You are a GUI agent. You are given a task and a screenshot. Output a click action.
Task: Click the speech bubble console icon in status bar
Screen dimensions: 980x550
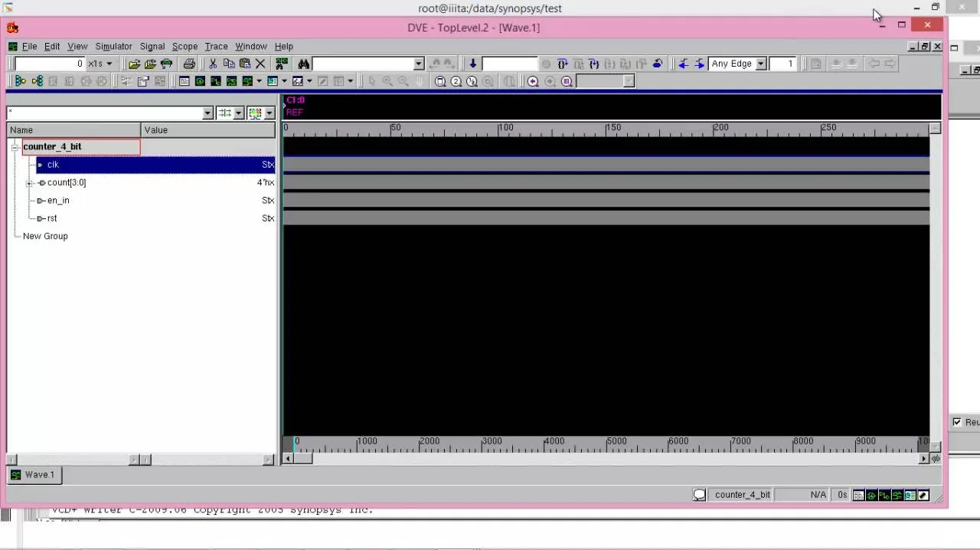tap(699, 495)
